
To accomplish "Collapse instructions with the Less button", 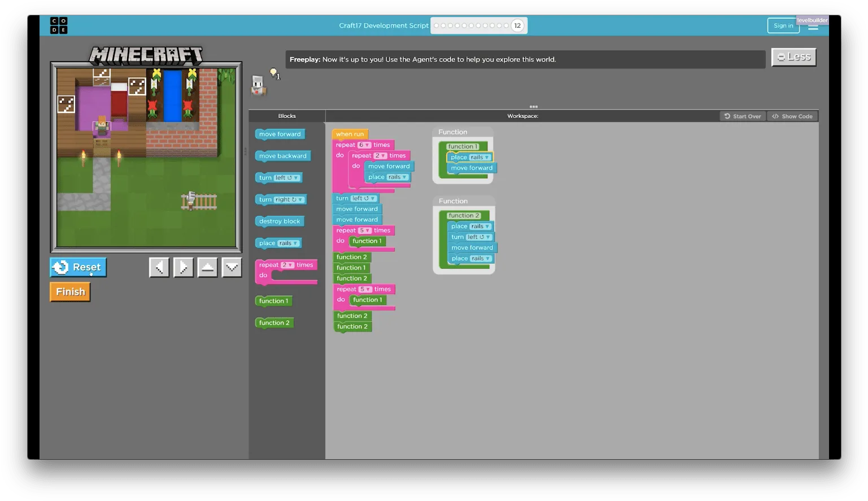I will pos(794,57).
